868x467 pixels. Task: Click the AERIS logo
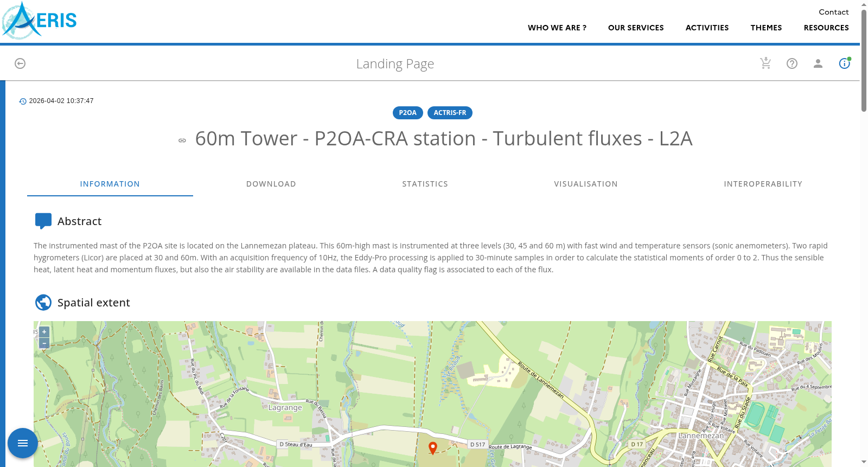[x=39, y=21]
